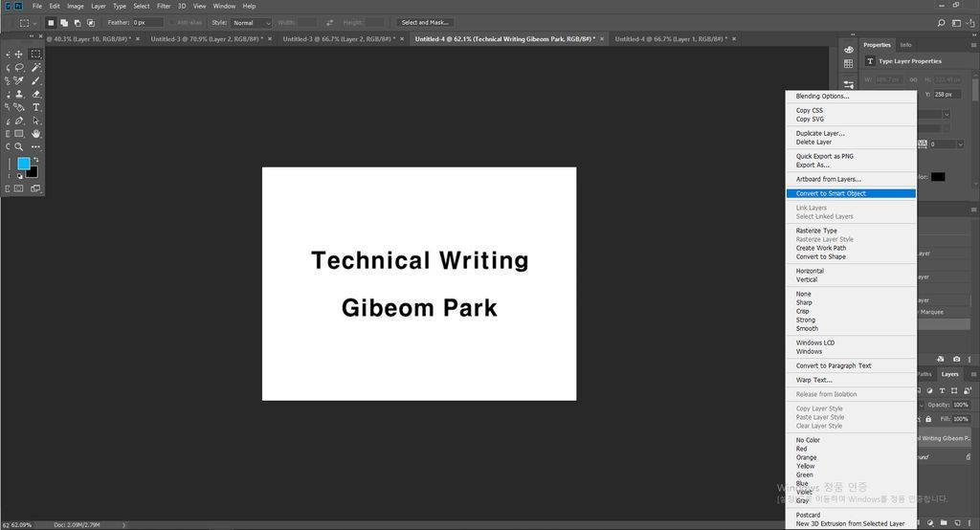980x530 pixels.
Task: Switch to Untitled-3 Layer 2 70.9% tab
Action: point(206,39)
